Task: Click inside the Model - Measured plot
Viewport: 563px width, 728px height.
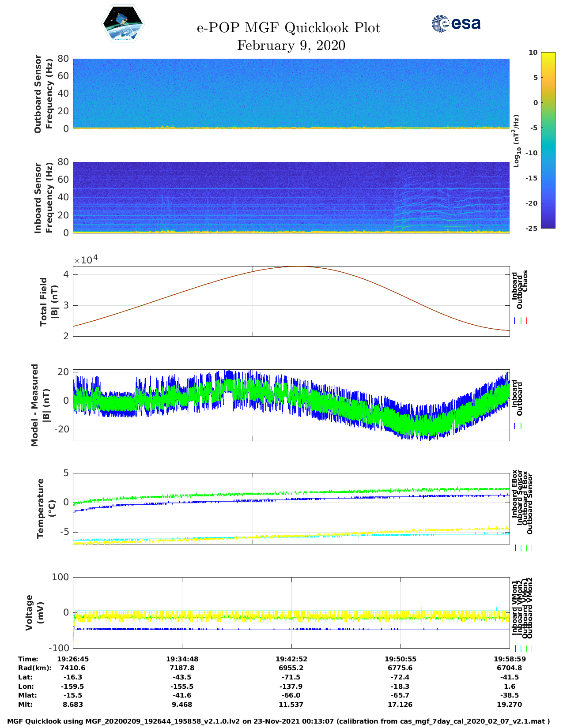Action: tap(291, 405)
